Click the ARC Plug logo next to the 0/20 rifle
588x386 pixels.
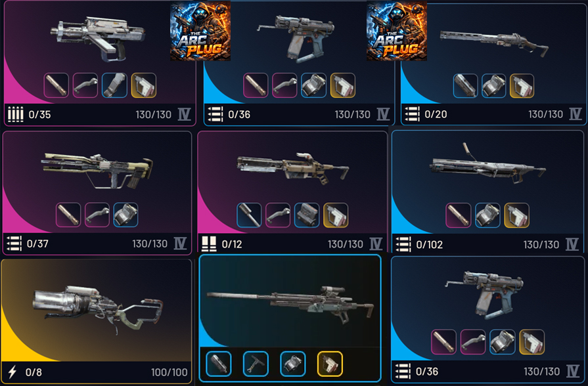[397, 31]
